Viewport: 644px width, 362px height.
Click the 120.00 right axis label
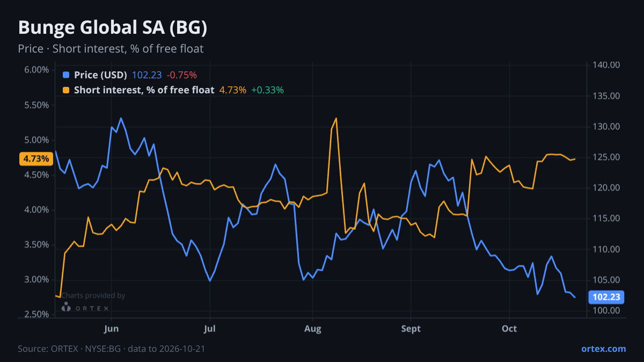pyautogui.click(x=606, y=188)
